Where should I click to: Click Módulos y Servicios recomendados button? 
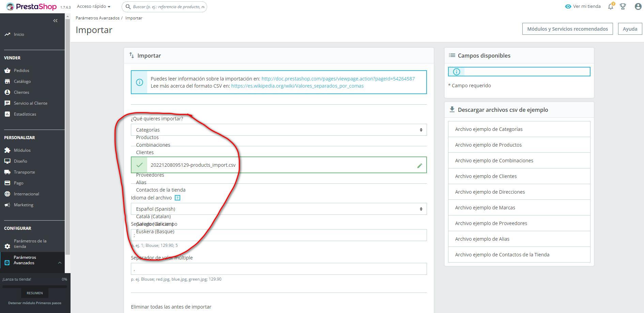click(x=567, y=29)
